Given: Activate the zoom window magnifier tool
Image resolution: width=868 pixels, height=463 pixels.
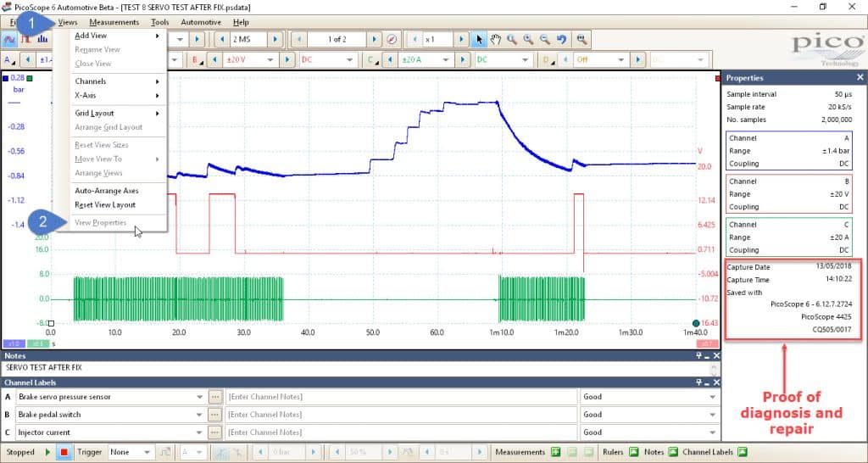Looking at the screenshot, I should 512,39.
